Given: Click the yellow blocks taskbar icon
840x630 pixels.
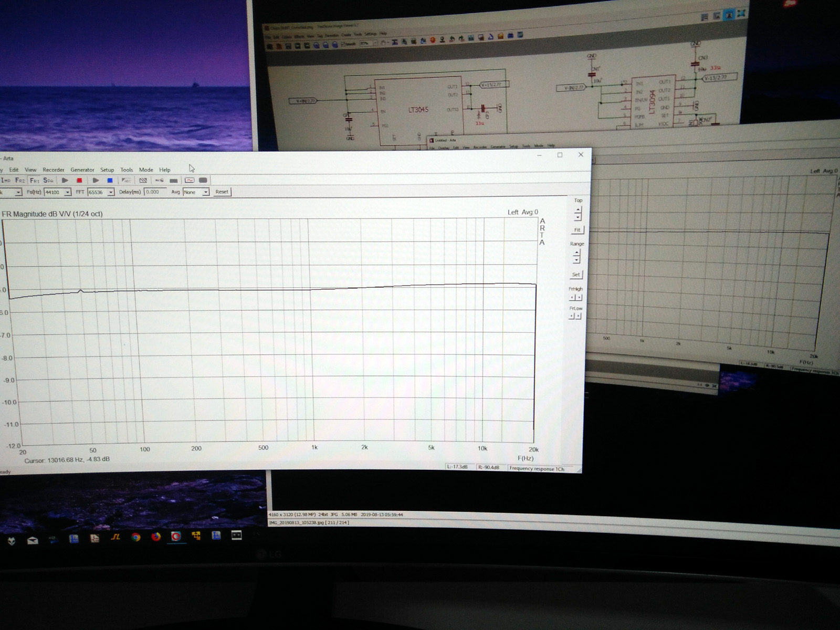Looking at the screenshot, I should [x=196, y=536].
